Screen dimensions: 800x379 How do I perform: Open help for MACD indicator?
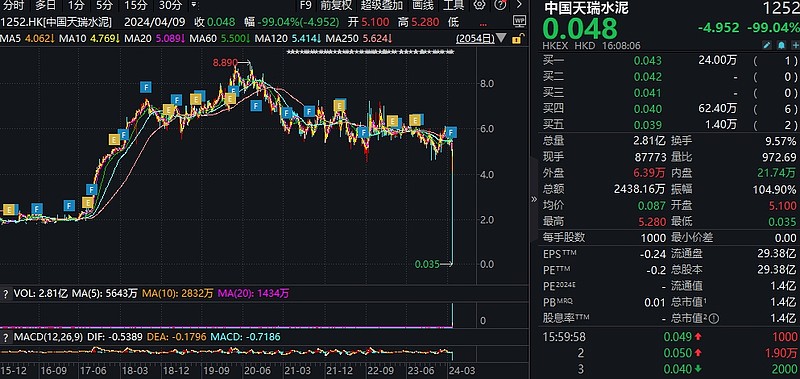(6, 337)
